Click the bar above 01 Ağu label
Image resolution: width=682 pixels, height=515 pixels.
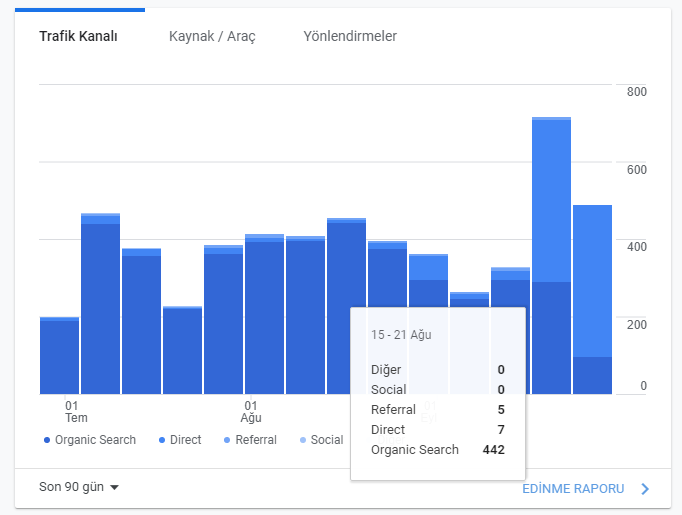pos(264,314)
